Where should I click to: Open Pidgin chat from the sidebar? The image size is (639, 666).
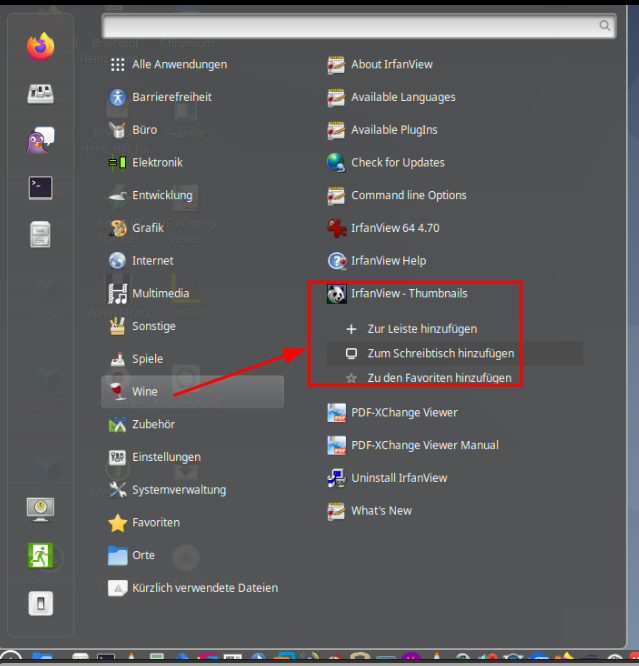(40, 140)
